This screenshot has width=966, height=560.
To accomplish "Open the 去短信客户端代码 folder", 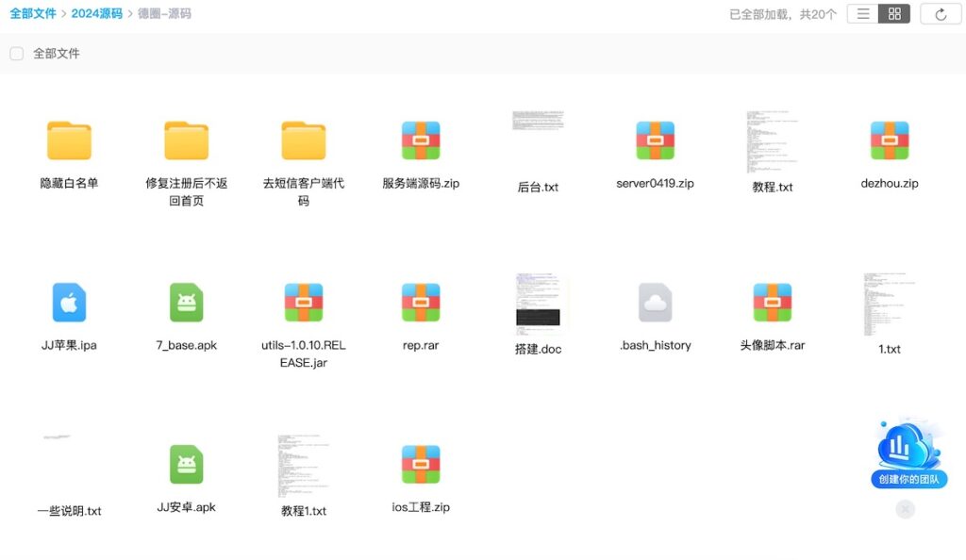I will pyautogui.click(x=303, y=141).
